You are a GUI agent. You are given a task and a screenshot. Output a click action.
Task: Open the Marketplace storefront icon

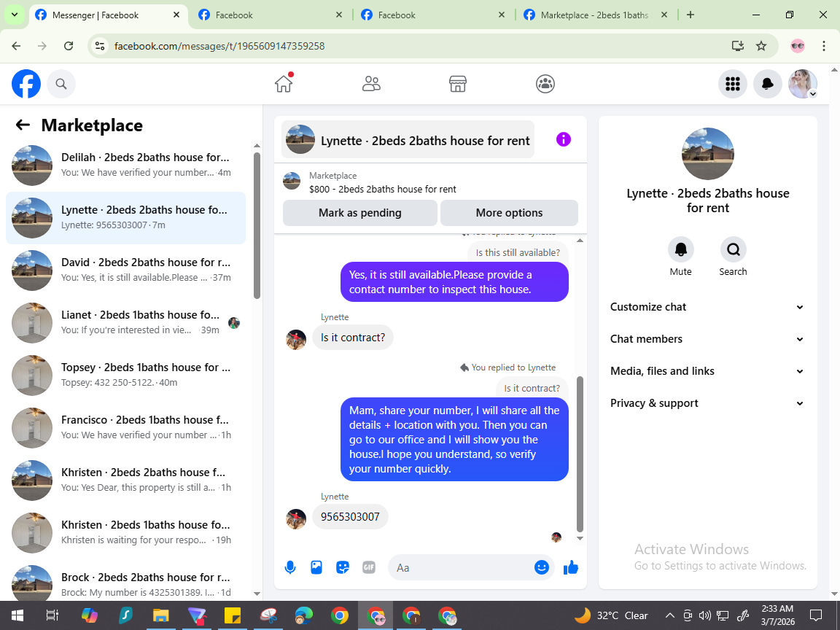pyautogui.click(x=457, y=84)
